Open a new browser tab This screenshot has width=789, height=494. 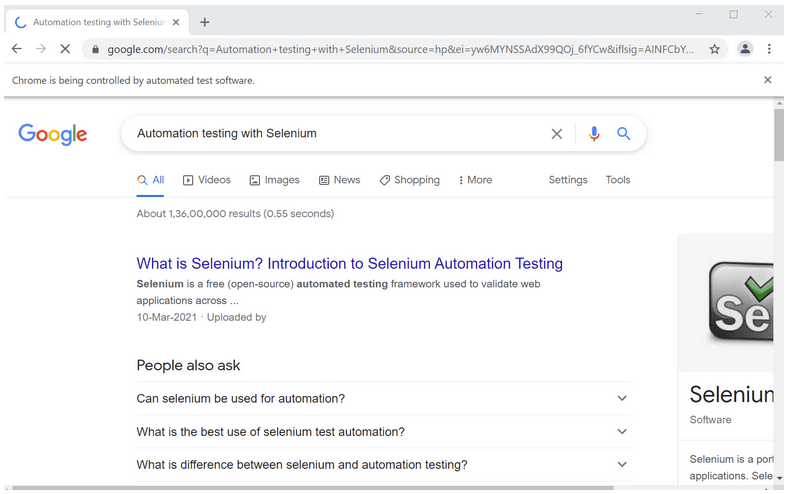[205, 22]
